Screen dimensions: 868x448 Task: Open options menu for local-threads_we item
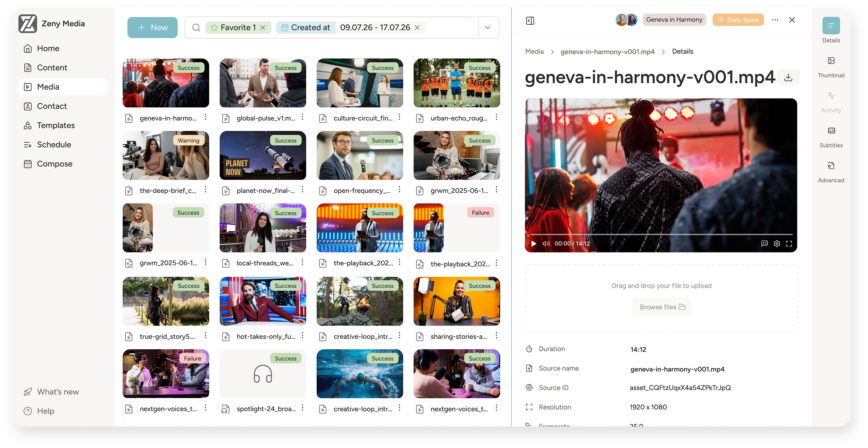click(x=302, y=262)
